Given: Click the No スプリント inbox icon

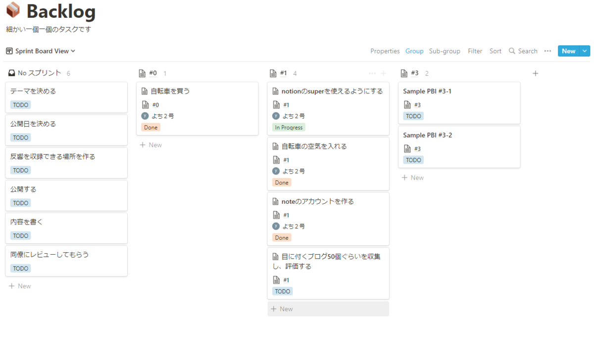Looking at the screenshot, I should pos(12,73).
